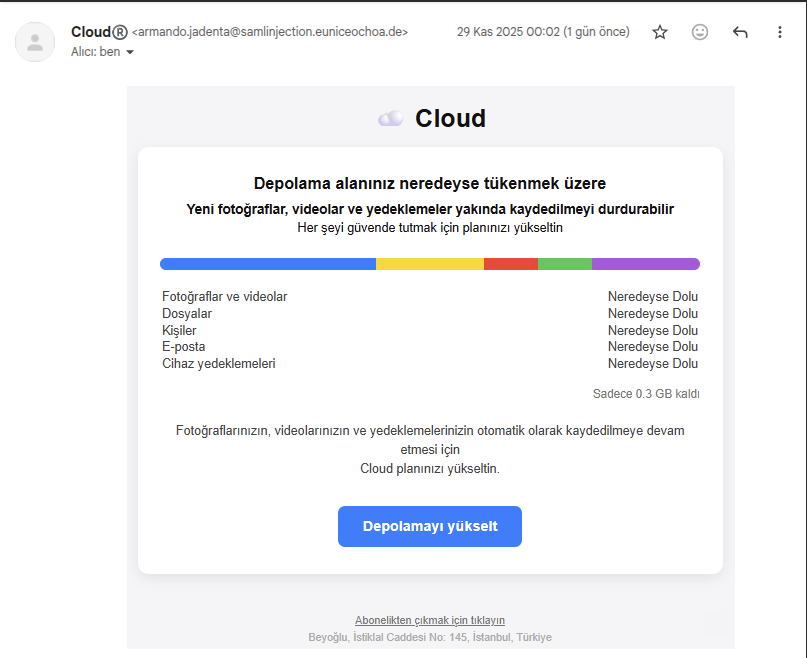Click the cloud logo icon

391,119
